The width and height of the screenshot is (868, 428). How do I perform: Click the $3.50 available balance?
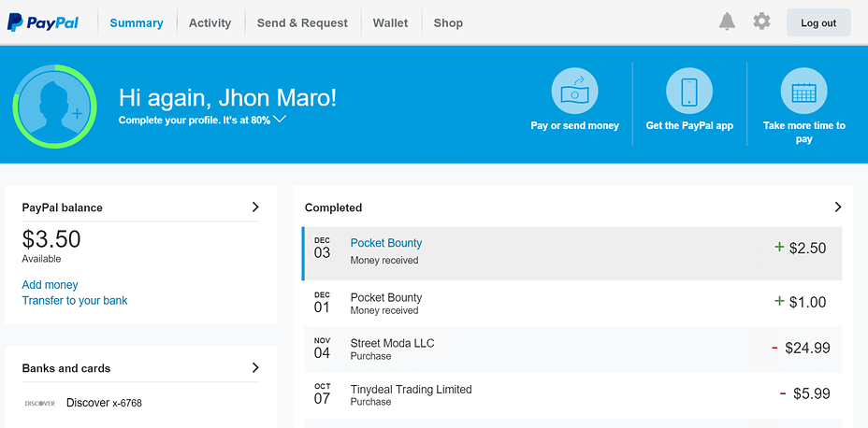51,239
